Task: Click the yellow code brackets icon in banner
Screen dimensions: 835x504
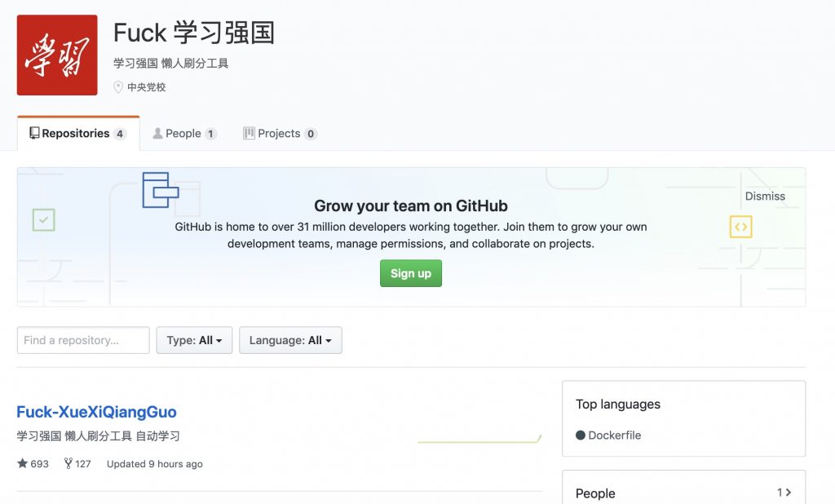Action: pos(740,227)
